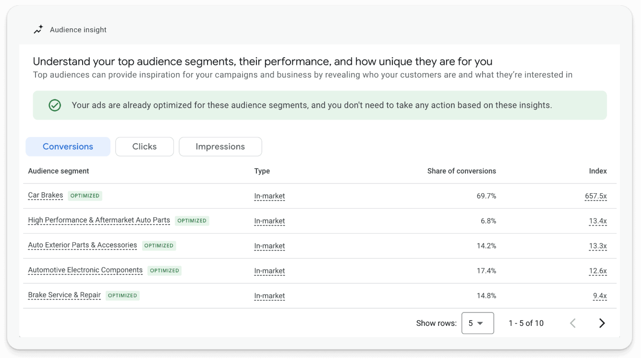Click the 14.2% share of conversions value

tap(486, 246)
